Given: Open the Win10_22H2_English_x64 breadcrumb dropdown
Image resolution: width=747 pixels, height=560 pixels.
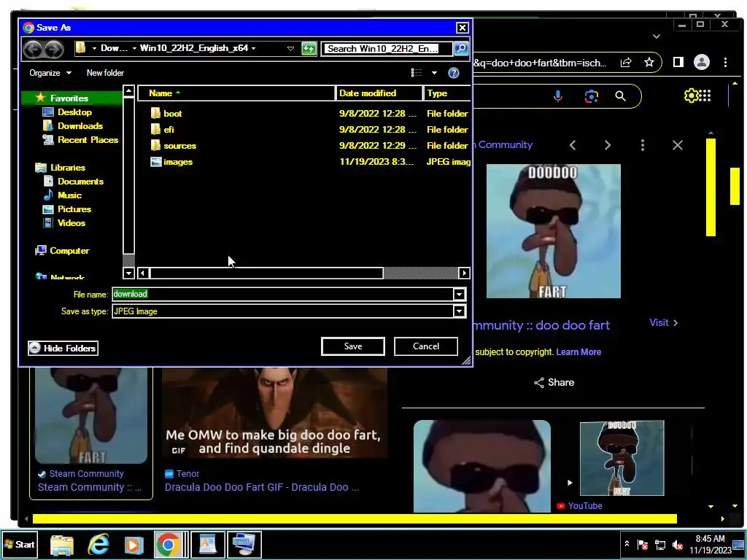Looking at the screenshot, I should tap(253, 49).
